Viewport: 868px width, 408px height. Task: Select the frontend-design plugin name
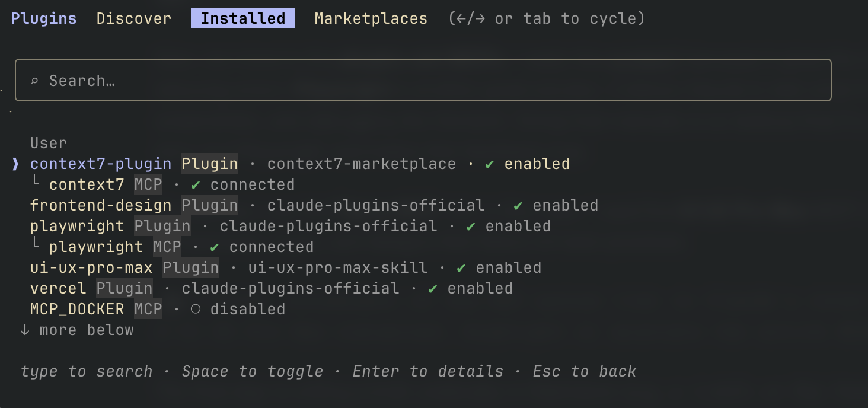pyautogui.click(x=101, y=206)
